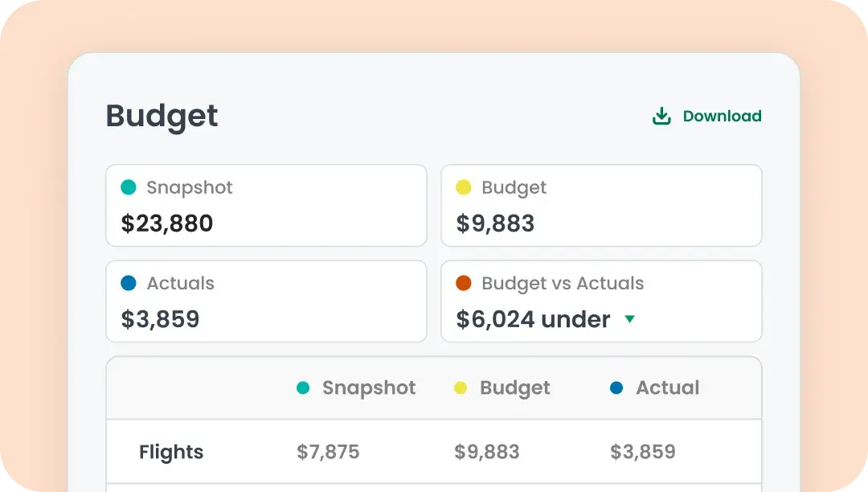Expand the green arrow next to under

pos(629,319)
